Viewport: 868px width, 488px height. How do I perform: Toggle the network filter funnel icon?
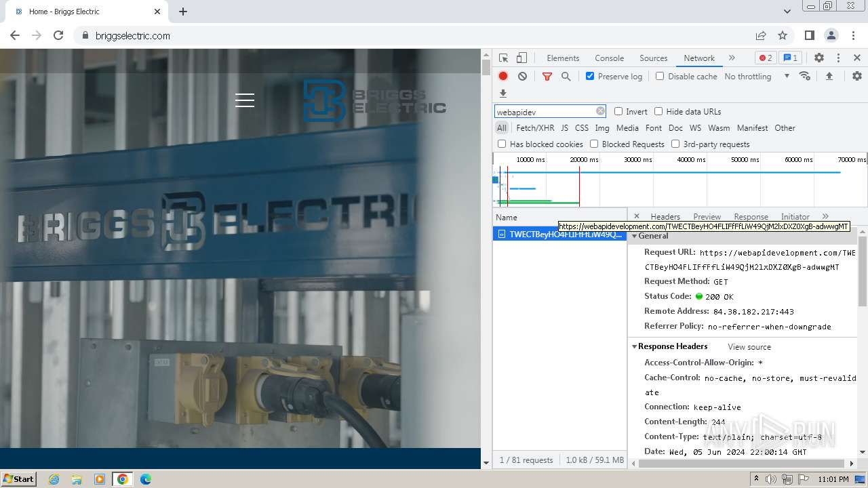tap(547, 76)
